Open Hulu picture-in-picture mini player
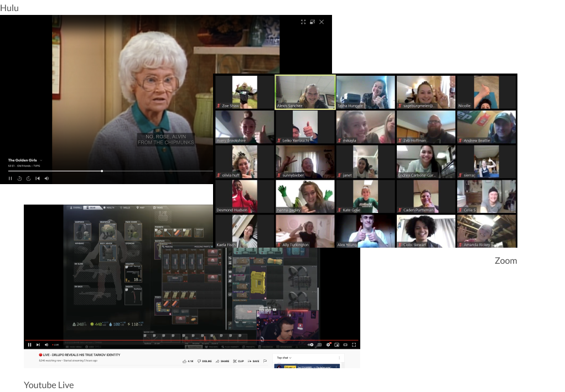This screenshot has height=392, width=565. 313,22
